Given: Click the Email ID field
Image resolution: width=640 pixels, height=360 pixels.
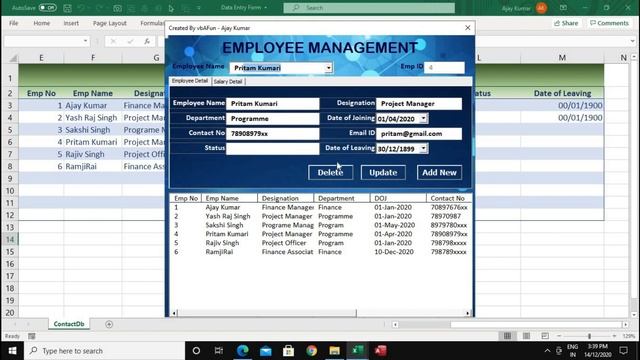Looking at the screenshot, I should [x=419, y=133].
